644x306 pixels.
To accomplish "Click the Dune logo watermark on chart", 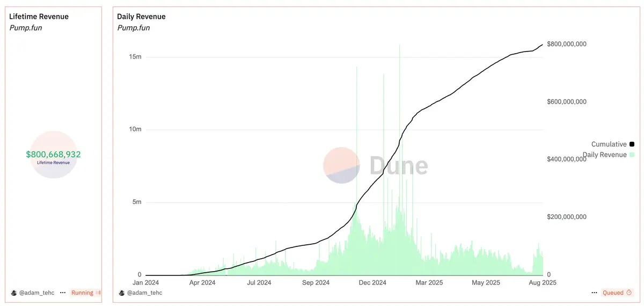I will [375, 166].
